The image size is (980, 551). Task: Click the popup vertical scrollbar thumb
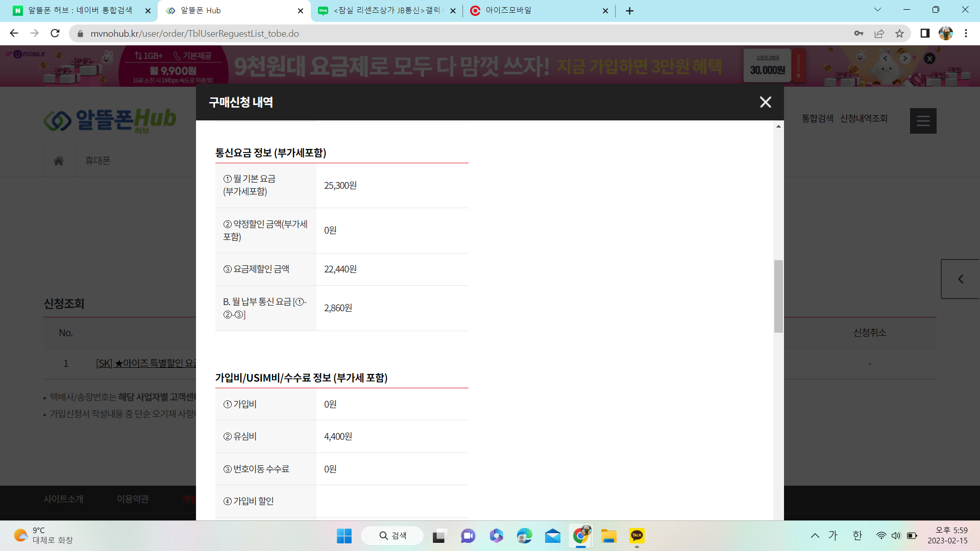point(778,296)
